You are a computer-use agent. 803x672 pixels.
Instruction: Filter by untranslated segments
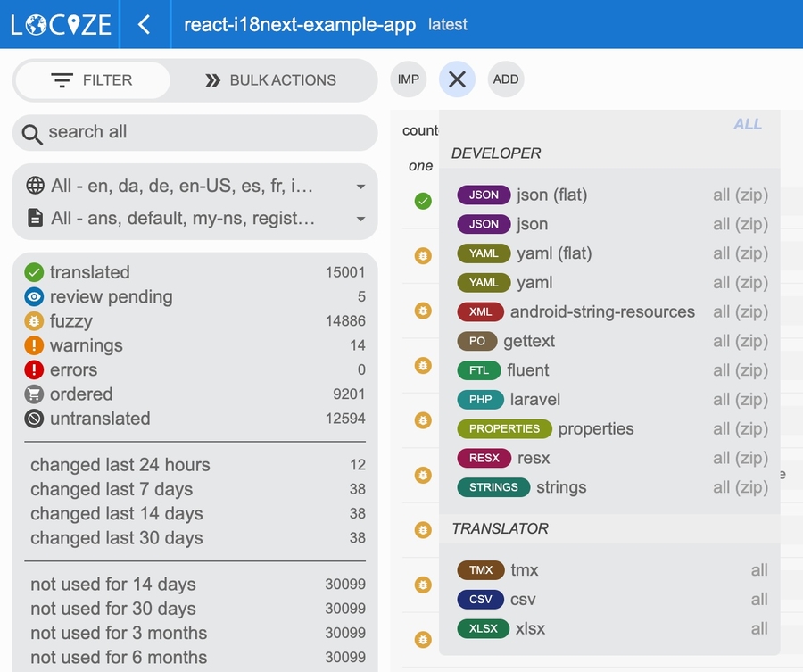[x=100, y=419]
